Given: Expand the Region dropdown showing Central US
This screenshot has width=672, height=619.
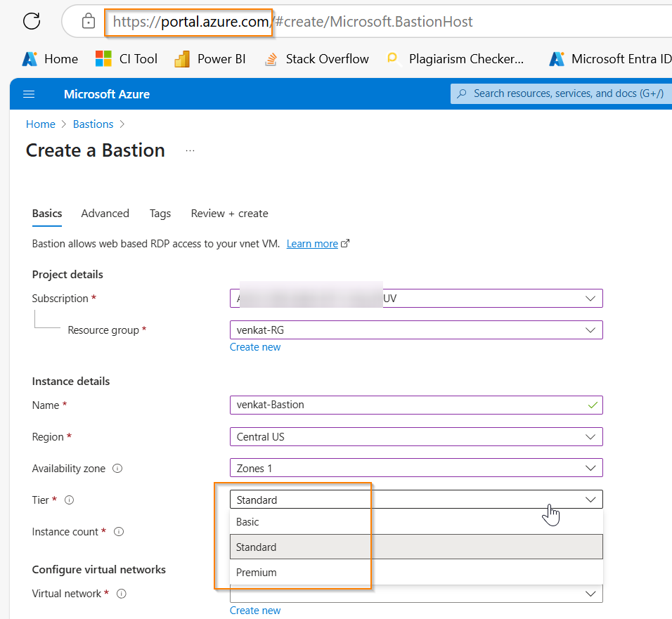Looking at the screenshot, I should pos(416,436).
